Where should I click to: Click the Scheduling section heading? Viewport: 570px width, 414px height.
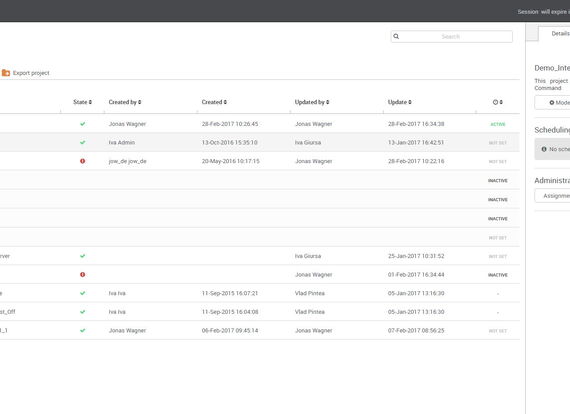[552, 130]
